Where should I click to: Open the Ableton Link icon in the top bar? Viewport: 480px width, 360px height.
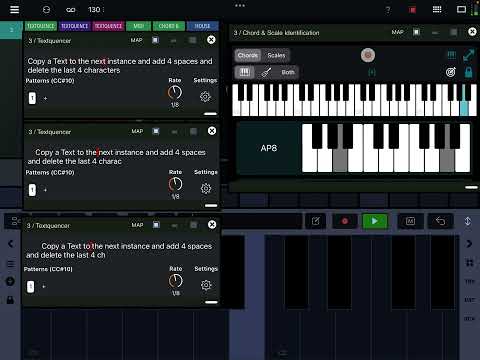coord(70,10)
